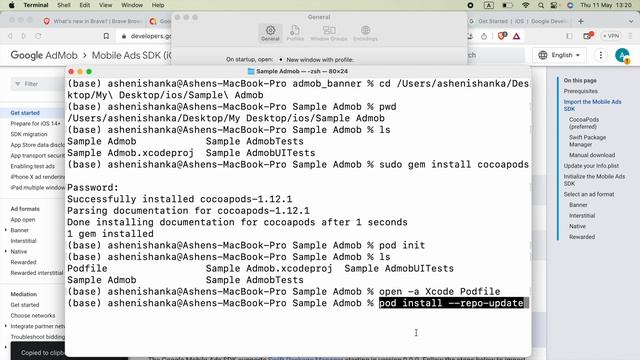Open a new browser tab with plus button
640x360 pixels.
pyautogui.click(x=581, y=21)
